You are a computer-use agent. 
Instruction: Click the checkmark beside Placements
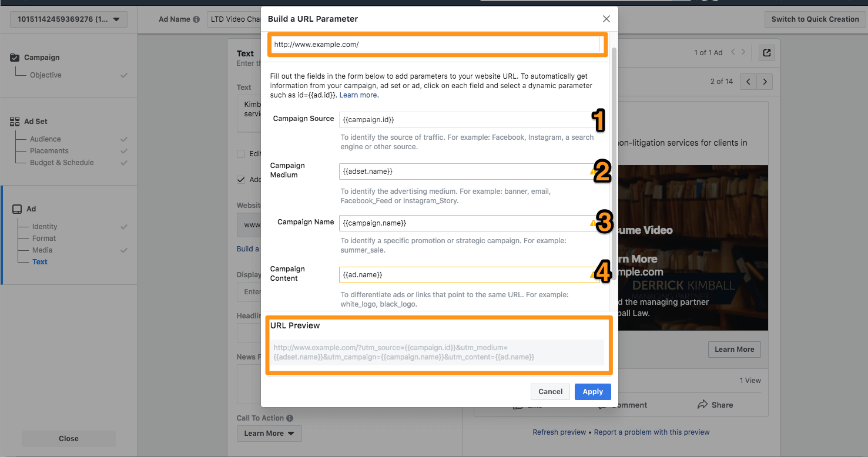(124, 151)
